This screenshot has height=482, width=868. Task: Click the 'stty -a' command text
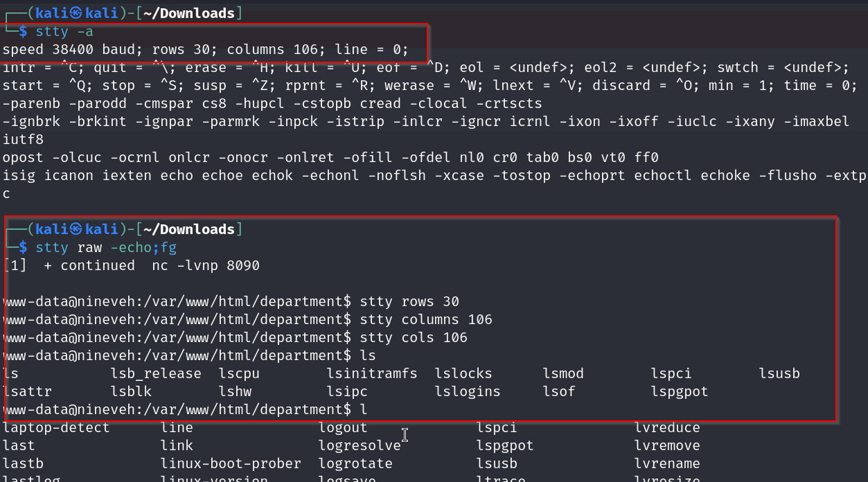64,32
